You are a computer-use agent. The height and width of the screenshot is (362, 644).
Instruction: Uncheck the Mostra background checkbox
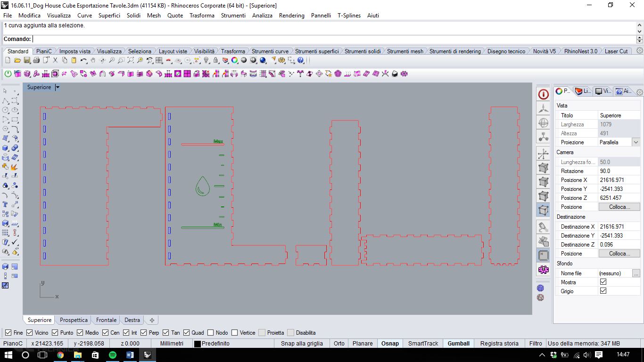pos(603,282)
